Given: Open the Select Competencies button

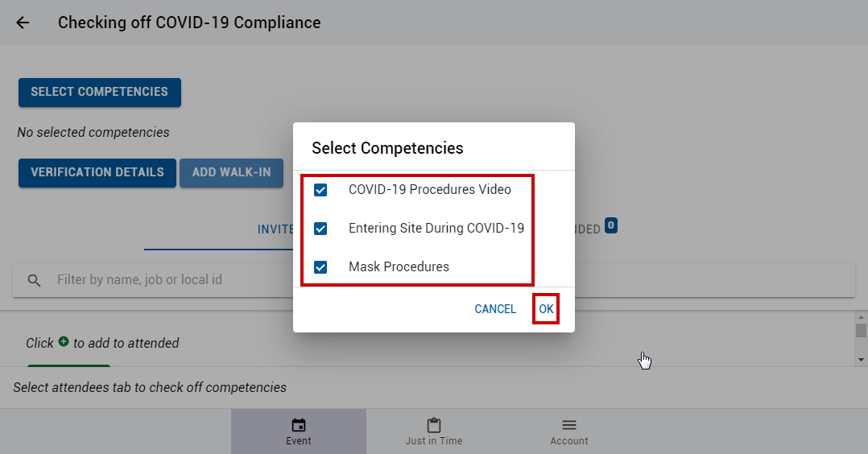Looking at the screenshot, I should click(100, 93).
